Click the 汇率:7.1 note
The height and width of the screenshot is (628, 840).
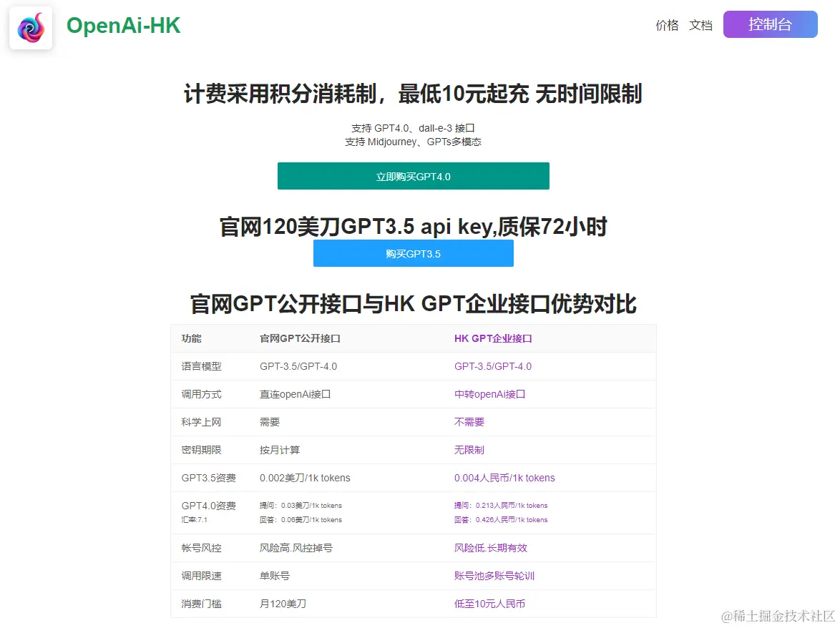point(194,519)
